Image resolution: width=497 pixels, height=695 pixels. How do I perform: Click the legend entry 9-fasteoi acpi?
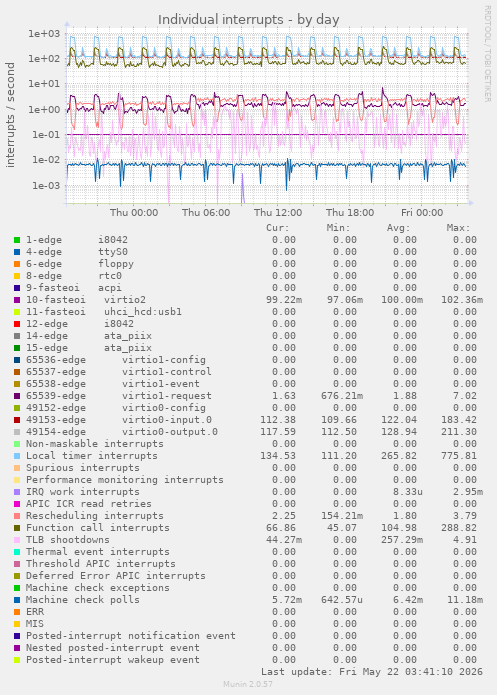point(74,288)
